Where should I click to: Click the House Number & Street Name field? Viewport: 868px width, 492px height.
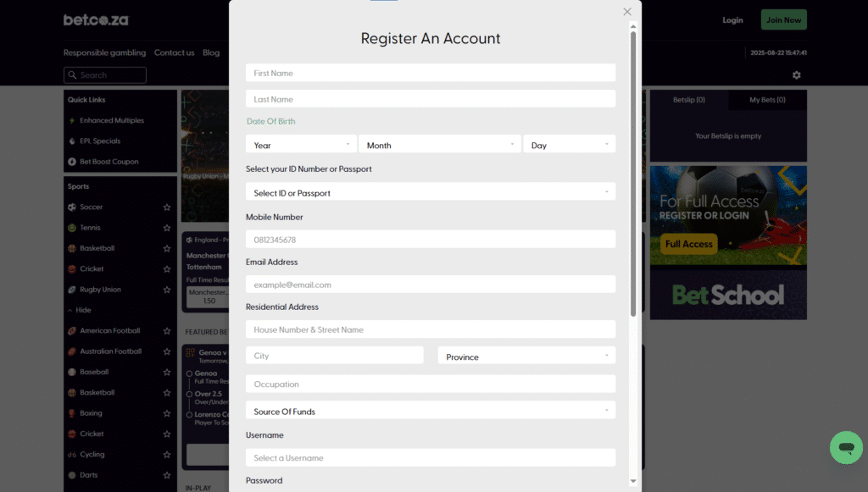click(x=431, y=329)
